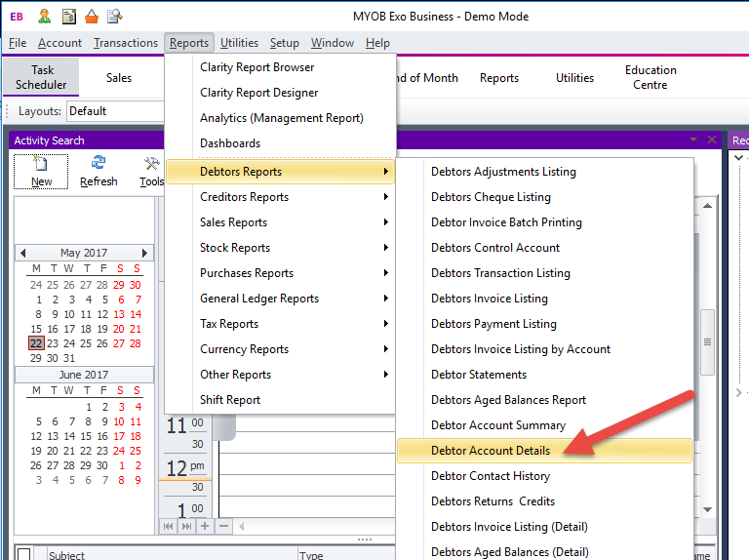Open the Layouts combo box

pyautogui.click(x=115, y=111)
